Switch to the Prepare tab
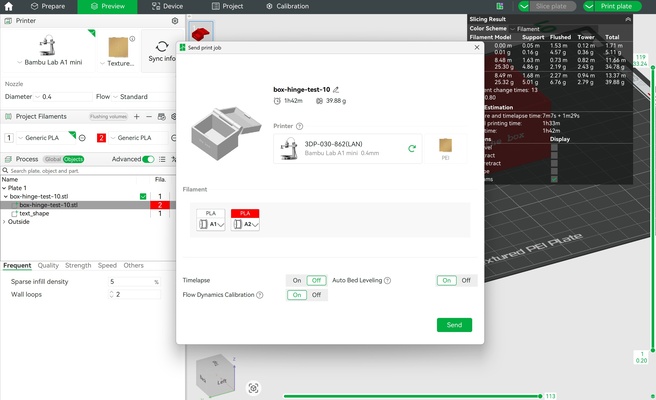Screen dimensions: 656x400 48,6
